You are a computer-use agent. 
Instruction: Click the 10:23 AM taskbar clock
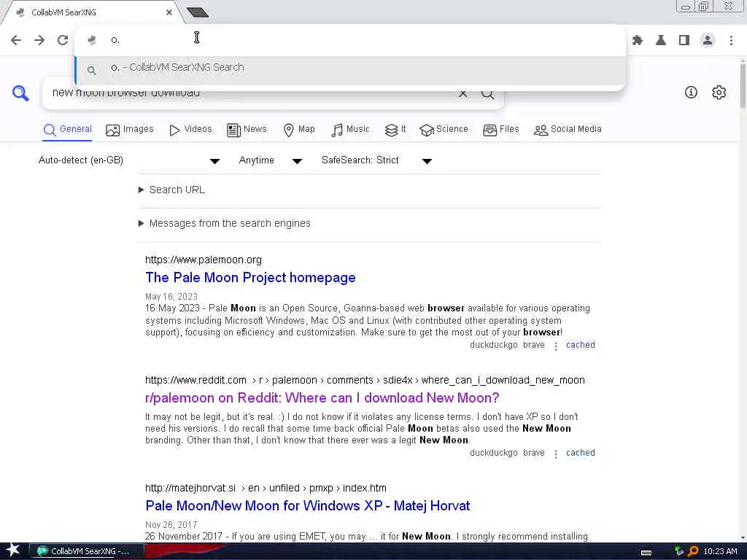click(720, 551)
